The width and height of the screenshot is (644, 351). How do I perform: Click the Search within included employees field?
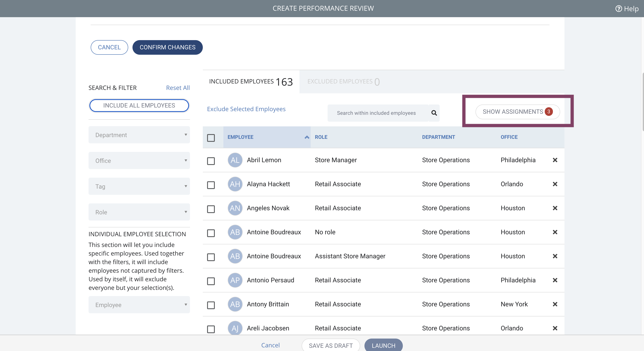(378, 113)
